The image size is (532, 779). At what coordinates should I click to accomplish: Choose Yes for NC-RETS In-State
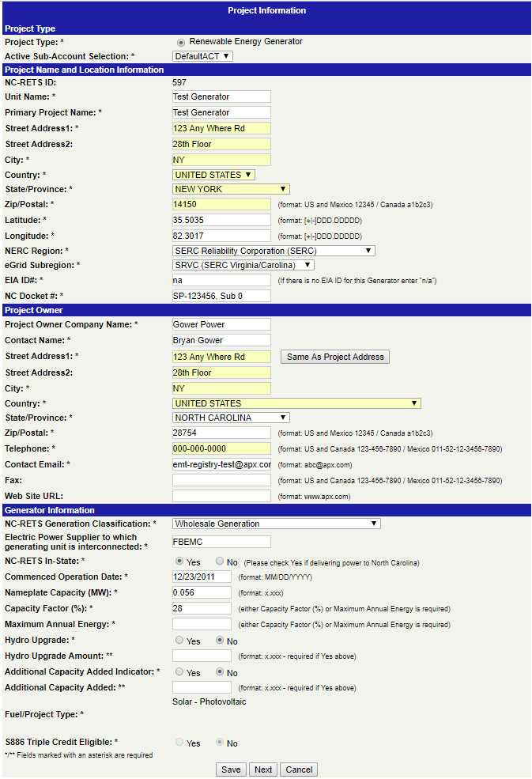point(179,561)
